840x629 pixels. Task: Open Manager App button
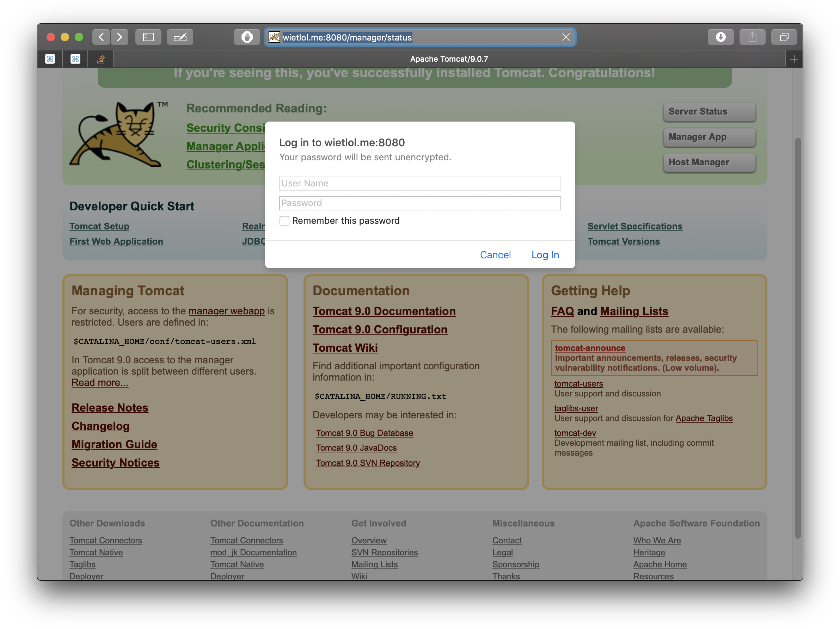point(709,137)
